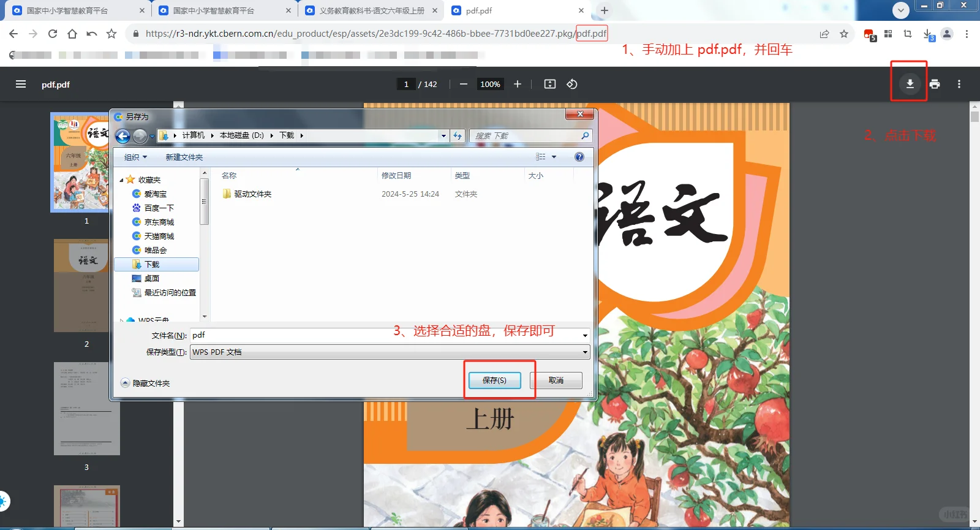Screen dimensions: 980x530
Task: Zoom in the PDF with plus icon
Action: click(518, 84)
